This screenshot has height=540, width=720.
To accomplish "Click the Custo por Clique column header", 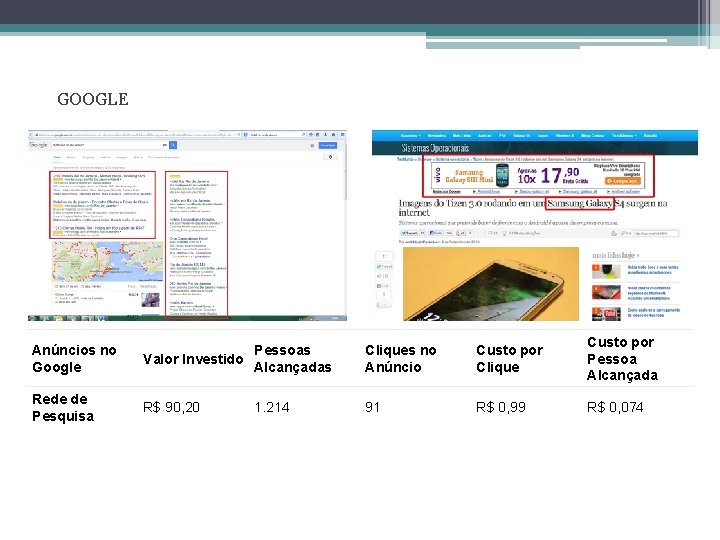I will coord(509,359).
